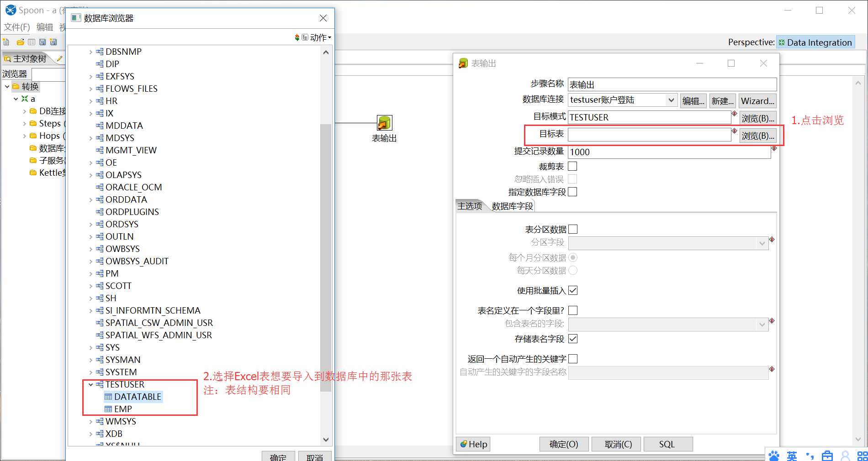Viewport: 868px width, 461px height.
Task: Expand the SYSTEM schema node
Action: (91, 372)
